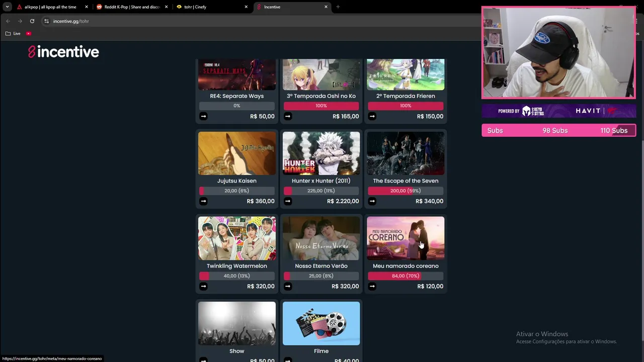Click the Nosso Eterno Verão title
644x362 pixels.
coord(321,266)
